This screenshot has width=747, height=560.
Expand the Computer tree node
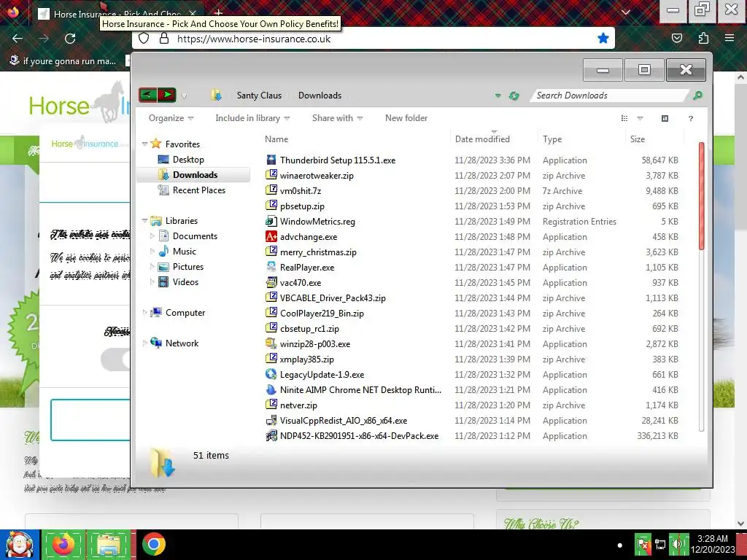point(144,312)
